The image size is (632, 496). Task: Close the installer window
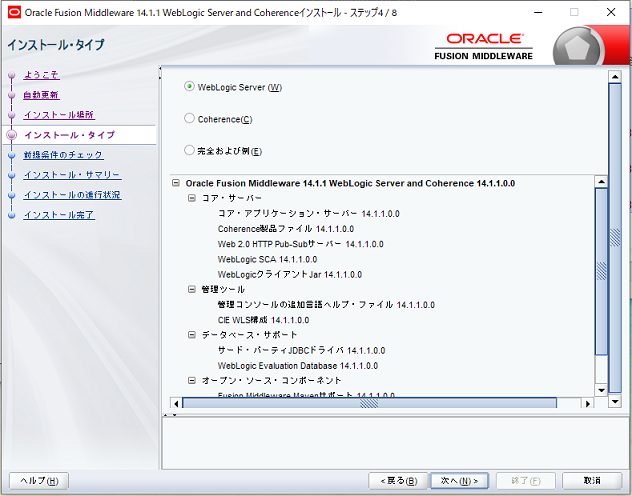611,12
